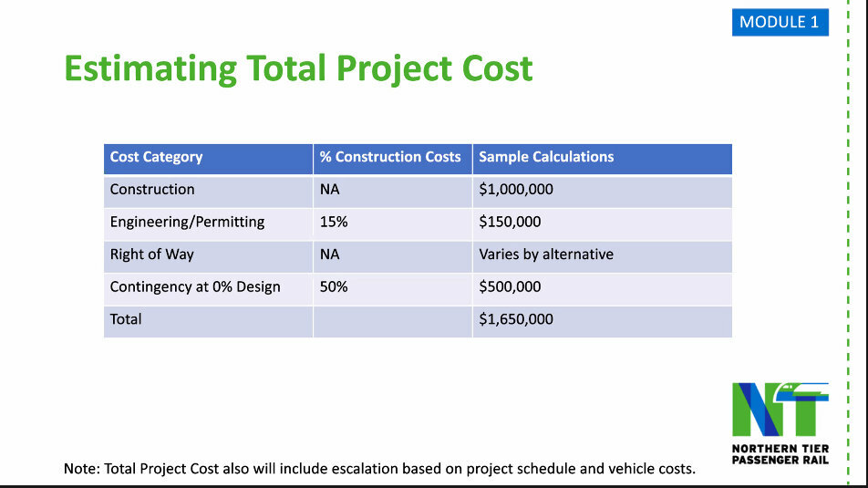Select the 50% contingency percentage cell
The height and width of the screenshot is (488, 868).
[334, 286]
